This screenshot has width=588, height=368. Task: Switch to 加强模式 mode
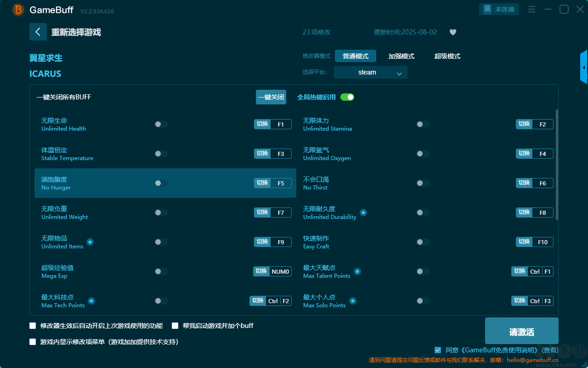tap(402, 56)
